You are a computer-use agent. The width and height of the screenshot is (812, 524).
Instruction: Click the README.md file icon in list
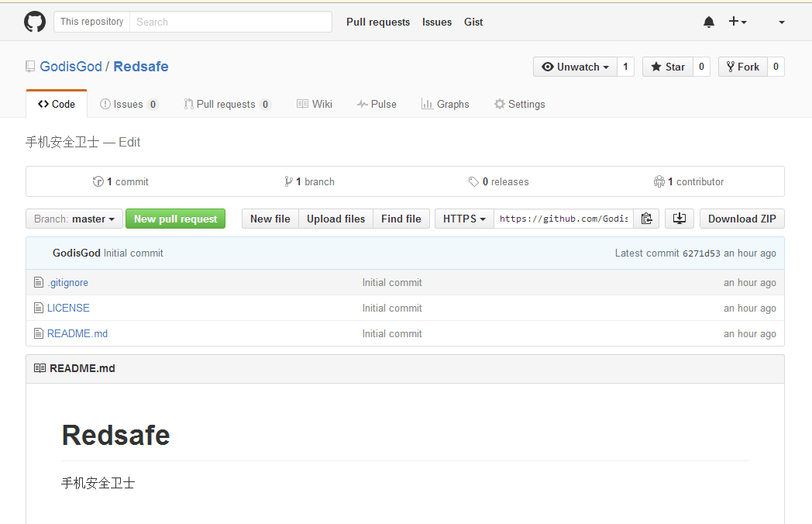click(x=38, y=333)
